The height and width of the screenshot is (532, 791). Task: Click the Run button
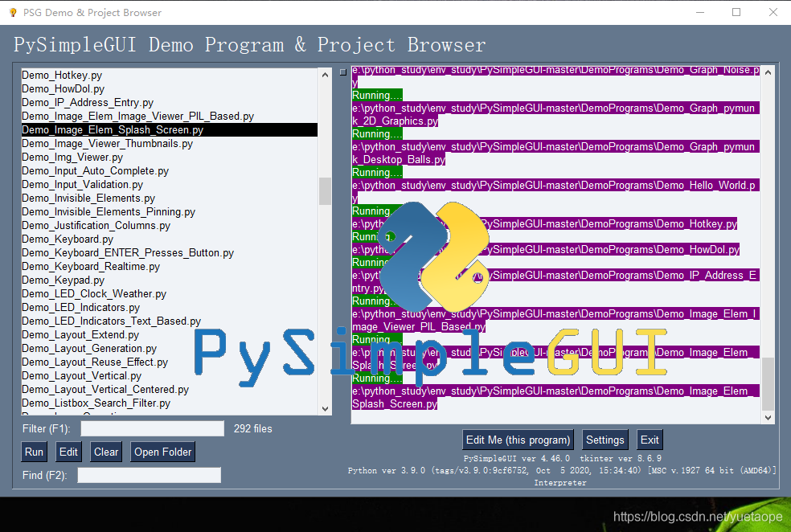tap(35, 452)
